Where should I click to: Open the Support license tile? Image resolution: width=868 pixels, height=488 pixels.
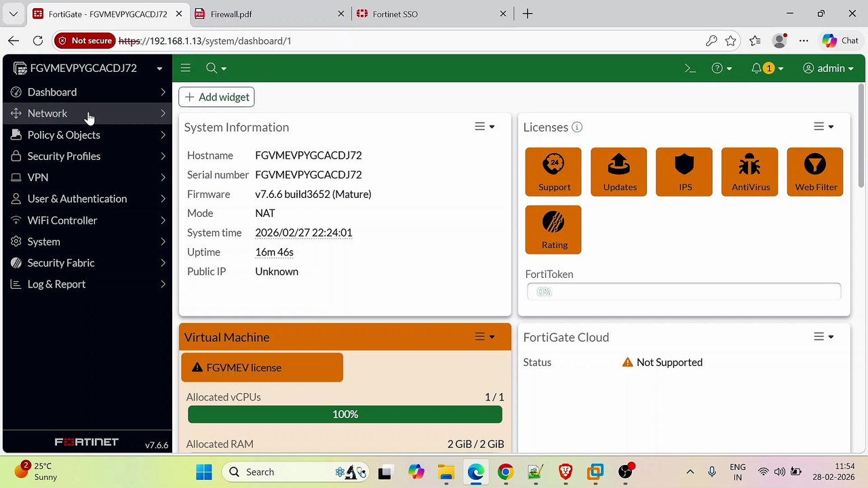[x=553, y=172]
